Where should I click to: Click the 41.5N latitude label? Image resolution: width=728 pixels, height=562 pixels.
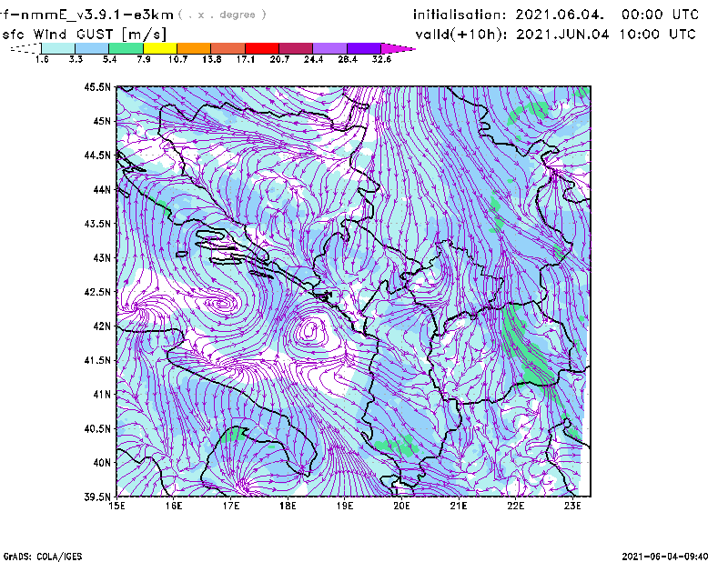click(97, 360)
